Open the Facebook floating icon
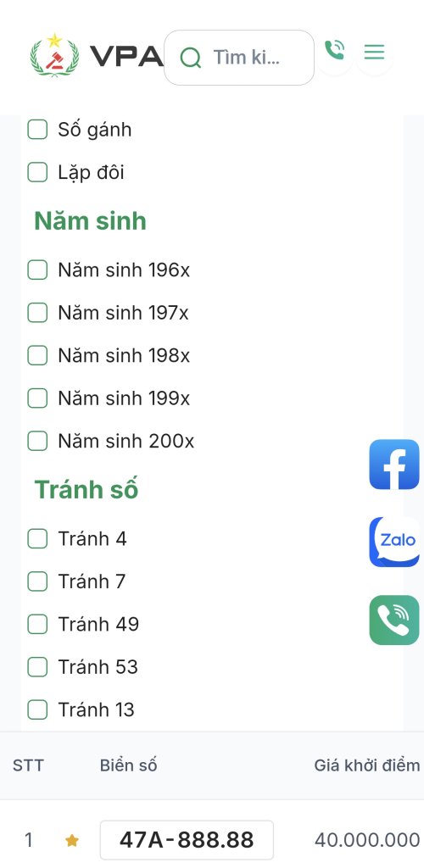The image size is (424, 868). pos(394,464)
